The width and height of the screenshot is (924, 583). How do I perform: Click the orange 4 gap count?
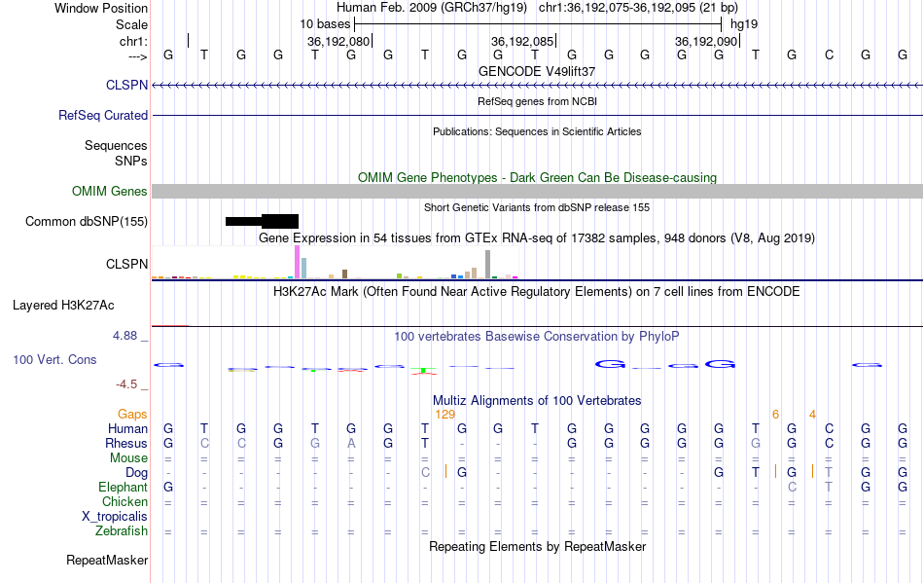point(812,415)
